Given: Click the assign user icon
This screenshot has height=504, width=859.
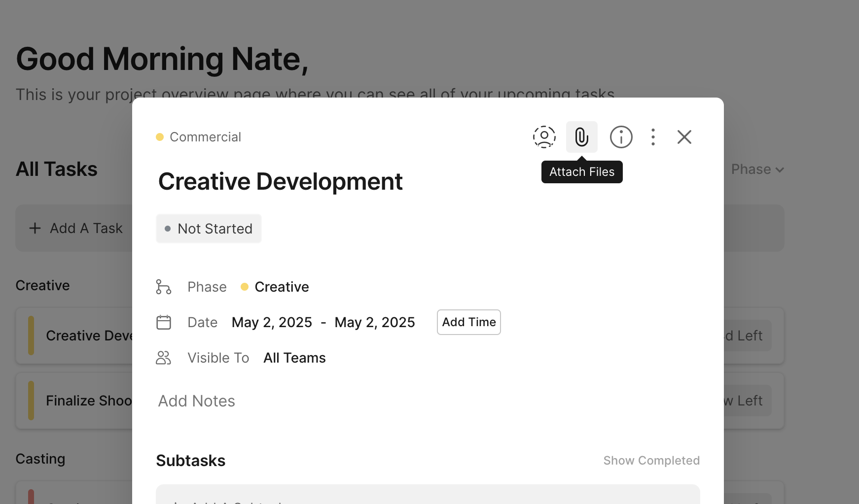Looking at the screenshot, I should point(544,137).
